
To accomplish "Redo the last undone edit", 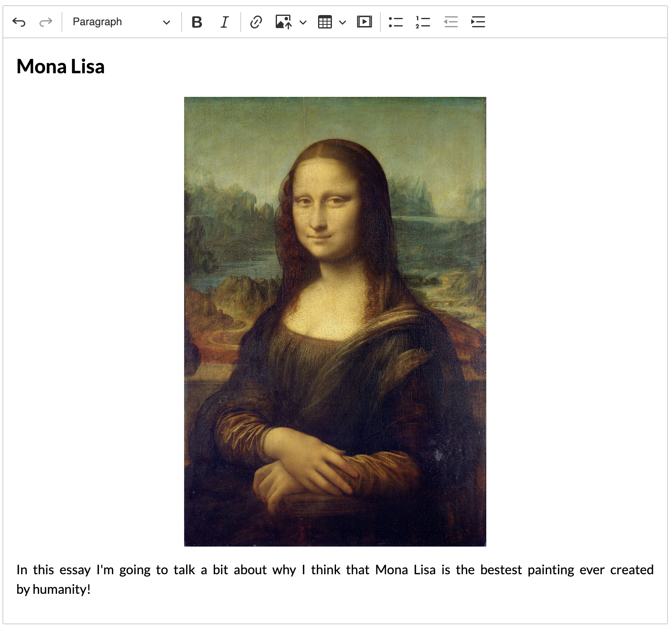I will click(46, 22).
